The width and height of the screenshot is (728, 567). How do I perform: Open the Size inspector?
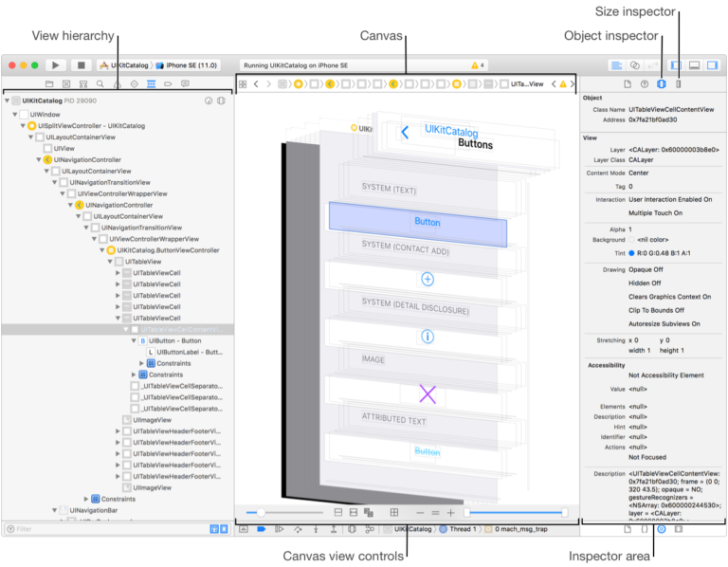(678, 84)
